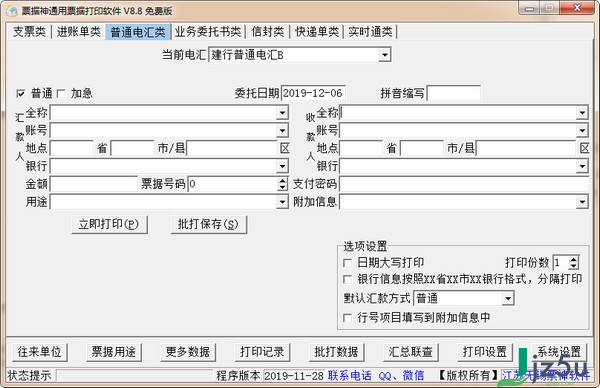The height and width of the screenshot is (388, 600).
Task: Enable 银行信息按照XX省XX市XX银行格式 checkbox
Action: tap(347, 279)
